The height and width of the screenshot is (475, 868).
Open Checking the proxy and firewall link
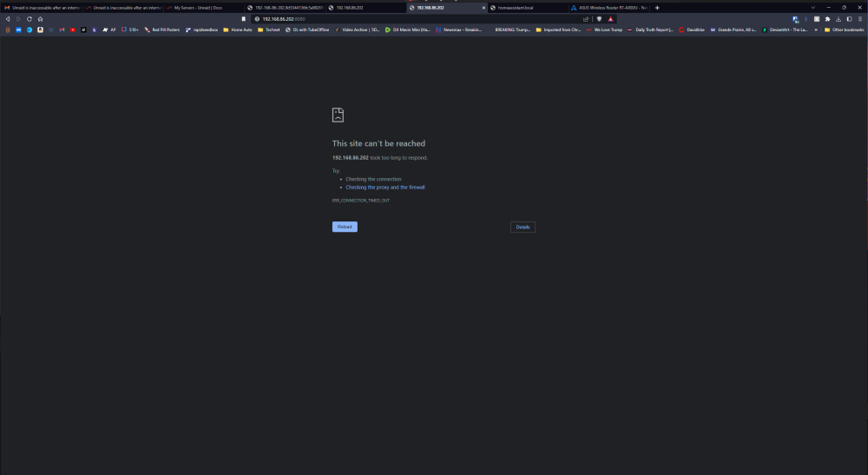coord(385,187)
